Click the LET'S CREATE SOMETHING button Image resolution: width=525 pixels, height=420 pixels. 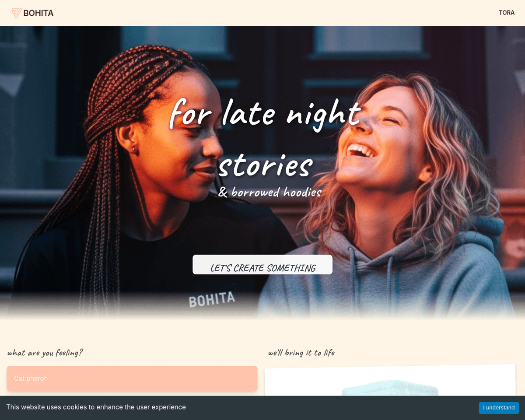tap(262, 265)
